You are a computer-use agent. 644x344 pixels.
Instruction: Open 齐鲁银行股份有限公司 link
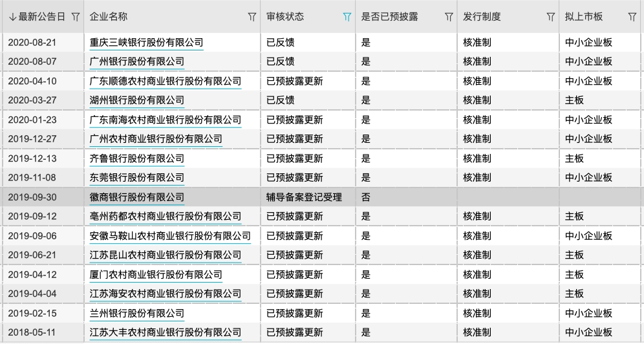point(137,158)
